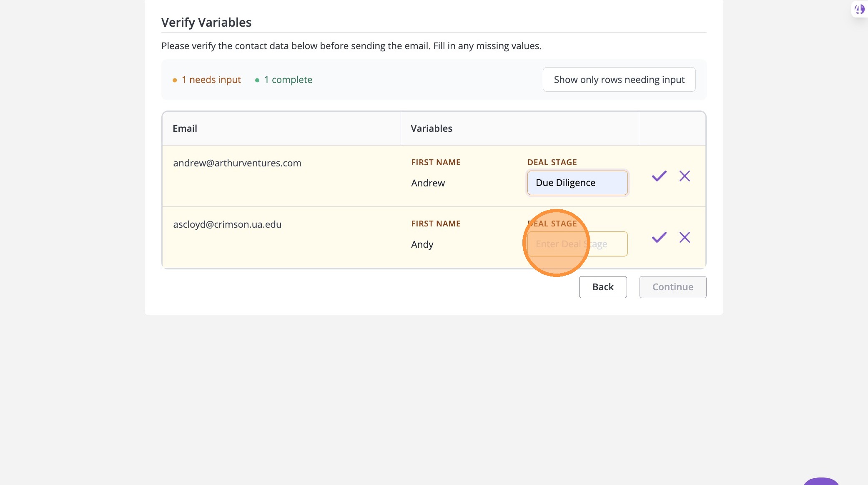
Task: Focus the empty Enter Deal Stage field
Action: pos(577,244)
